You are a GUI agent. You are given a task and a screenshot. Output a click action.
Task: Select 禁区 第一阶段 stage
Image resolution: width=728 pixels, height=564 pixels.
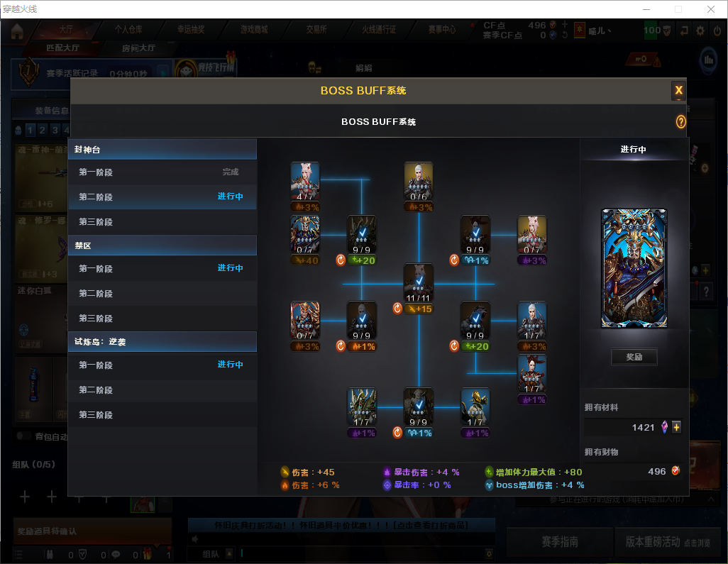click(x=162, y=268)
